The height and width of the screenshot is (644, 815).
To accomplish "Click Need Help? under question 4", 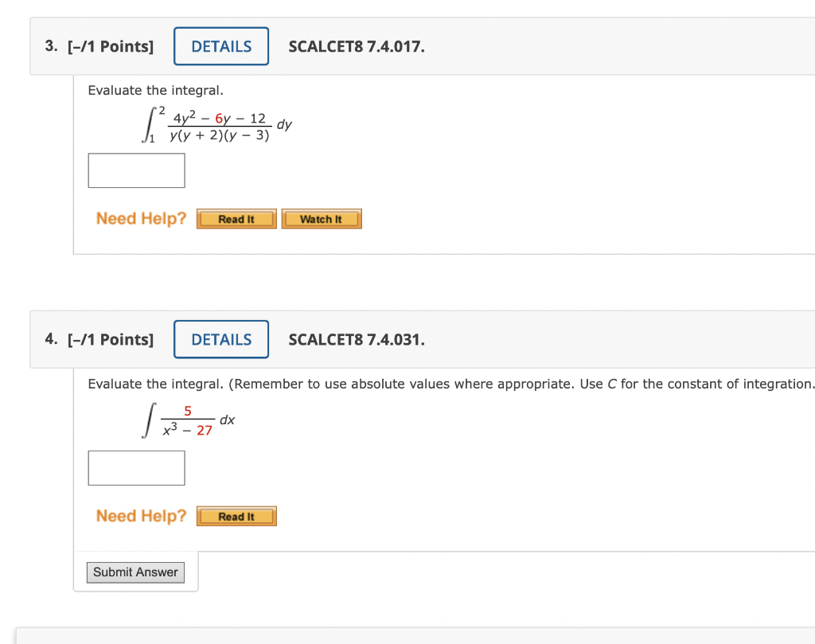I will pos(140,516).
